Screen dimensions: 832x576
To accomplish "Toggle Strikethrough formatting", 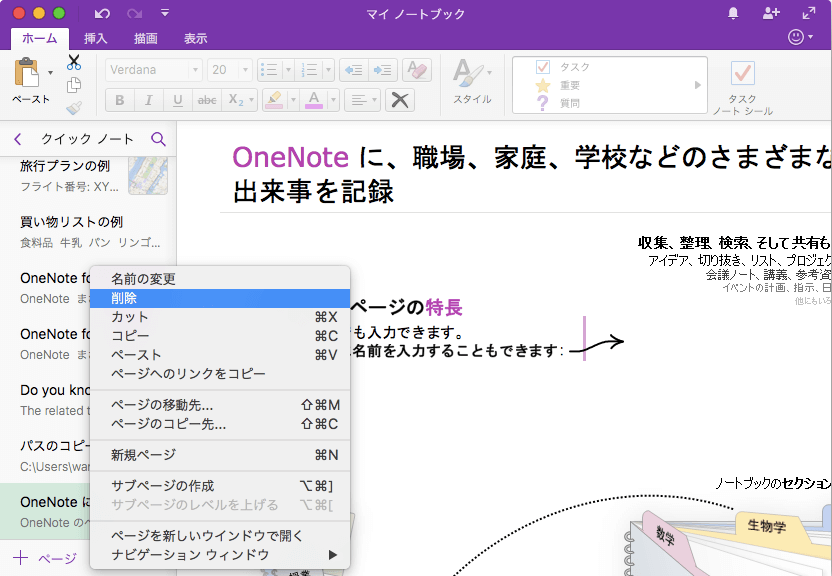I will click(x=207, y=100).
